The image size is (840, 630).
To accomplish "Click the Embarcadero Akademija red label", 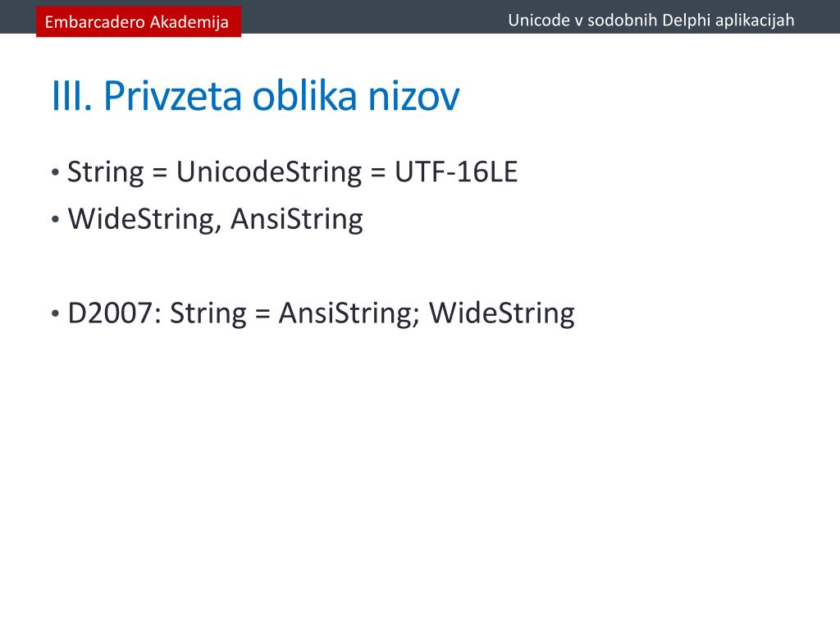I will coord(138,21).
